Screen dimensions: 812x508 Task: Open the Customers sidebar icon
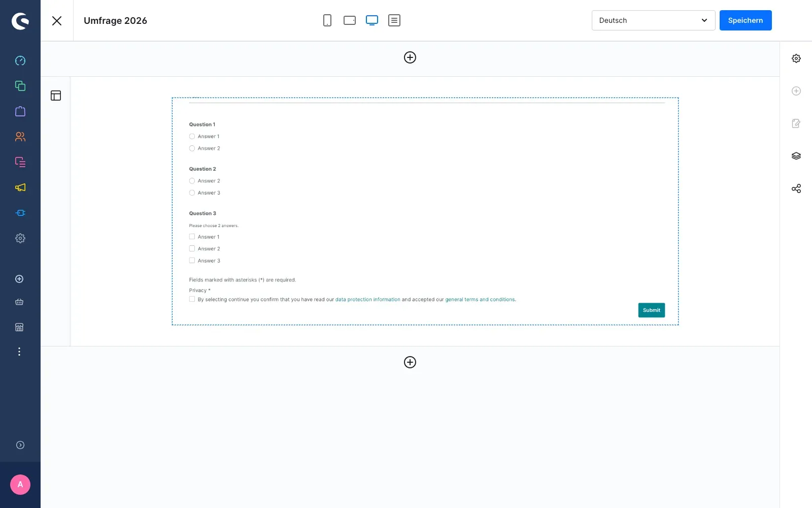pyautogui.click(x=20, y=137)
